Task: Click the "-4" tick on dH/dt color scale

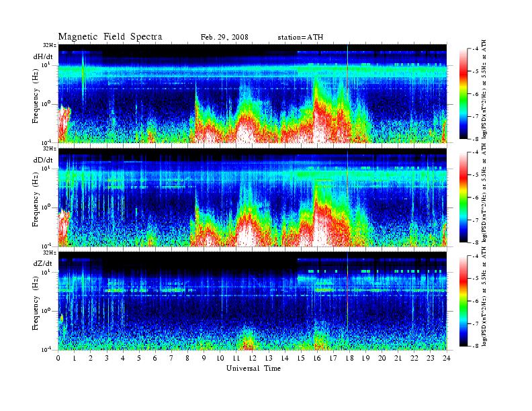Action: 476,49
